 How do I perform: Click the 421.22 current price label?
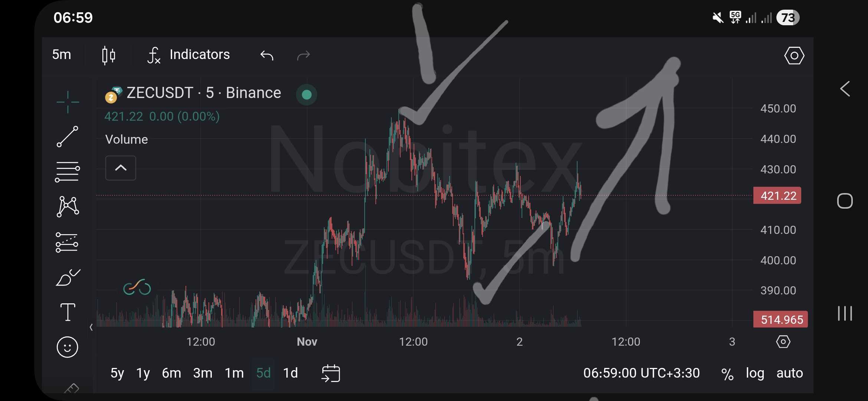point(777,196)
